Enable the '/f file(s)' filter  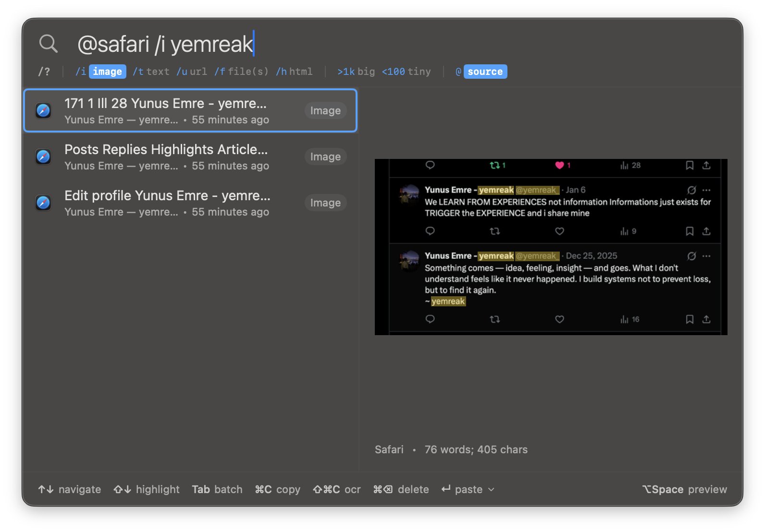(241, 72)
